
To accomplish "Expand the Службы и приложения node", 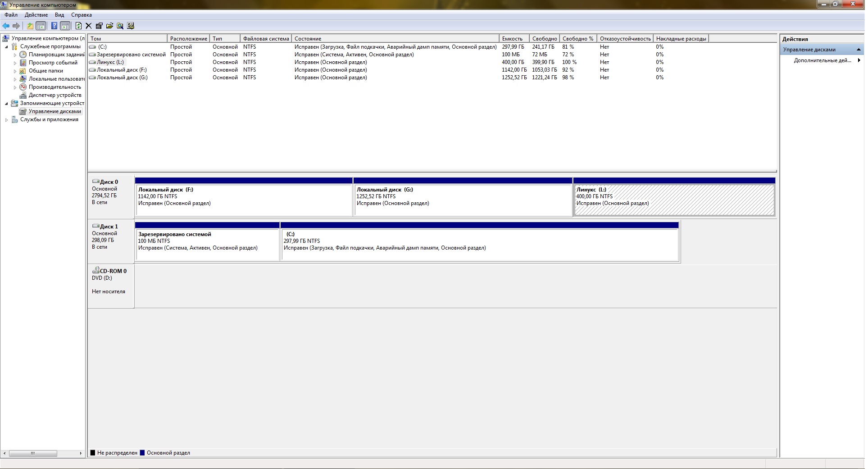I will (7, 120).
